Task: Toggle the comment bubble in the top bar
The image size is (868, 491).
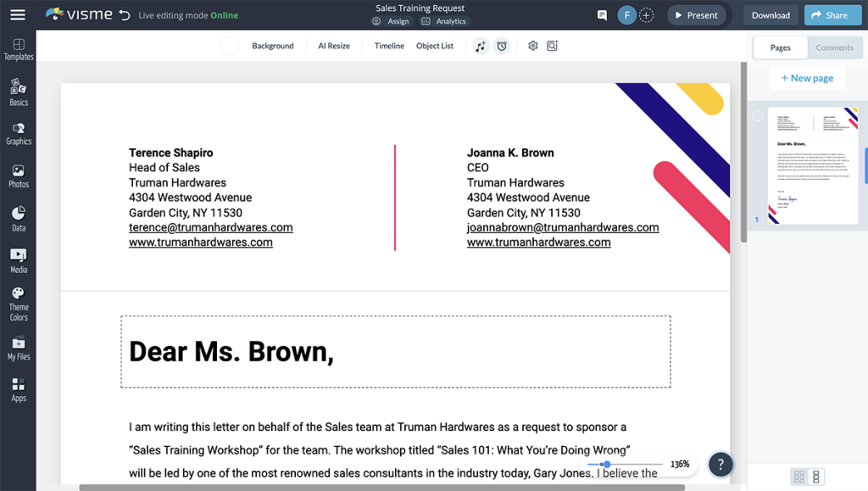Action: [x=602, y=14]
